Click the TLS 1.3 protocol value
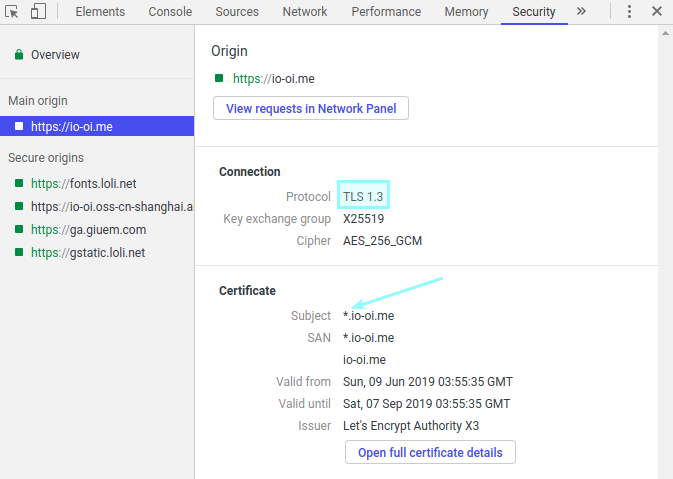This screenshot has width=673, height=479. (x=363, y=197)
